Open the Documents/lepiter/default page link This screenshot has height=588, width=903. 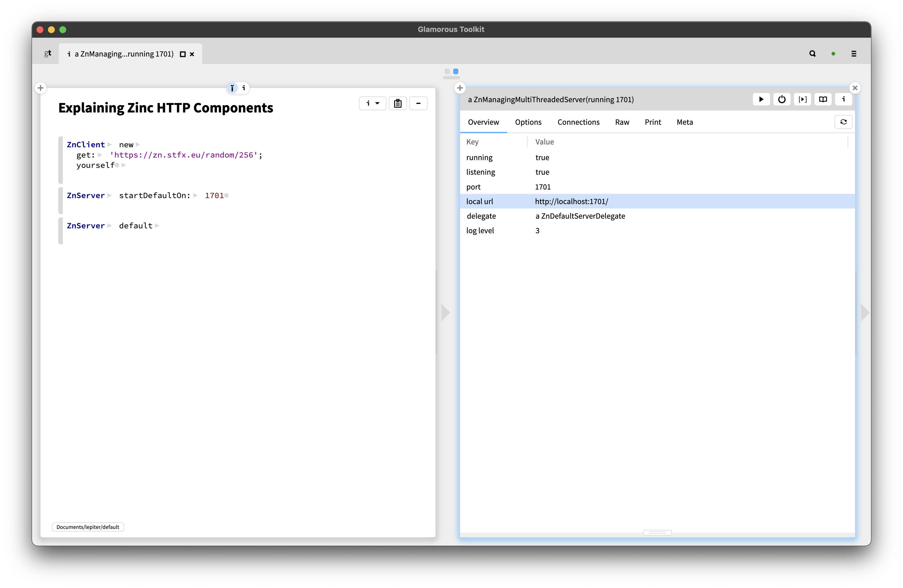tap(88, 527)
